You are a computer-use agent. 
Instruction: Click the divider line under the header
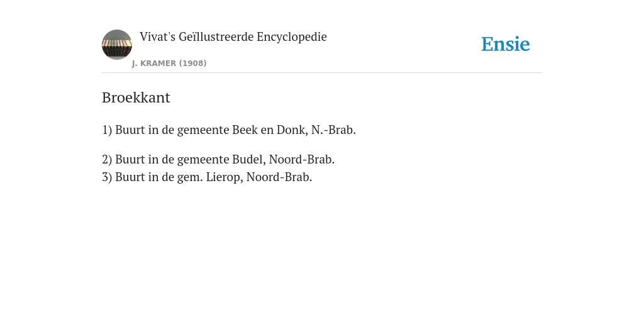coord(322,73)
